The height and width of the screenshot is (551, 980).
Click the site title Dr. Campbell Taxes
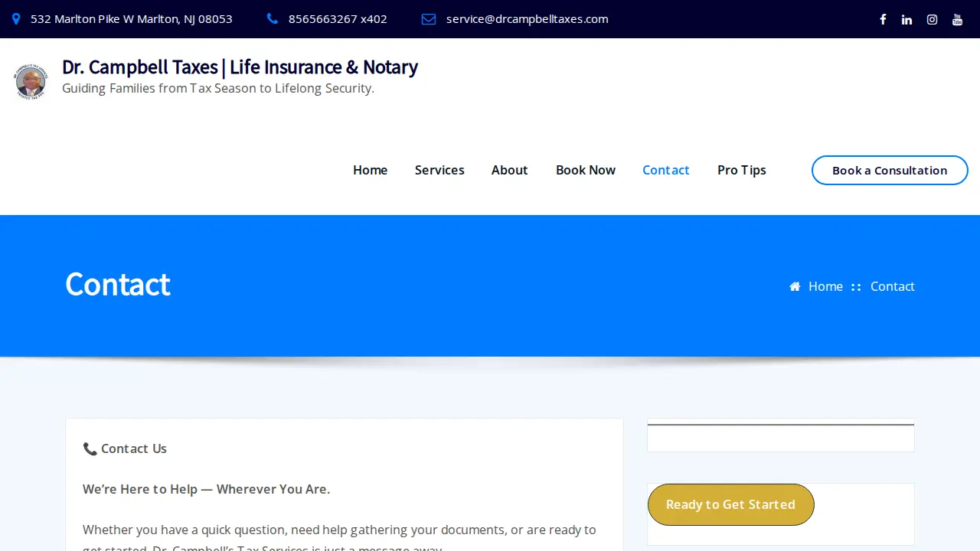click(x=240, y=67)
